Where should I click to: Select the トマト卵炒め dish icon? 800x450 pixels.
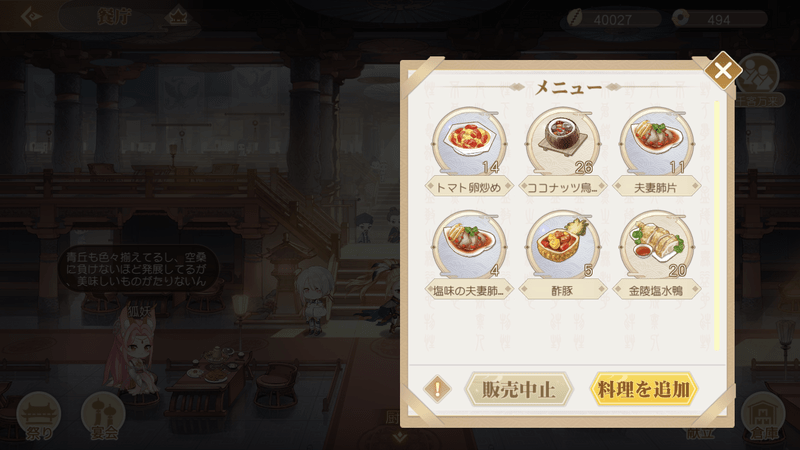point(469,142)
